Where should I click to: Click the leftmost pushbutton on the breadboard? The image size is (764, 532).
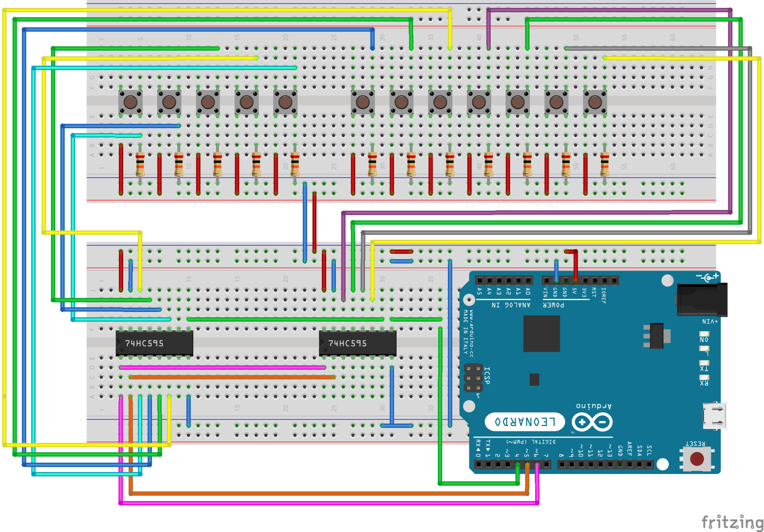[x=130, y=102]
